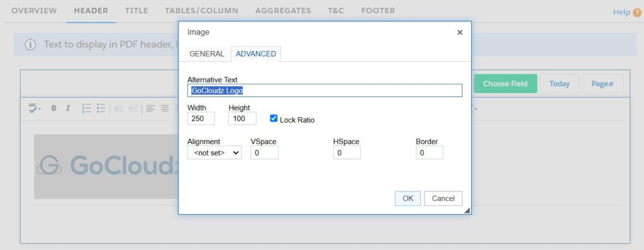Click the Cancel button
Viewport: 644px width, 250px height.
pyautogui.click(x=443, y=198)
